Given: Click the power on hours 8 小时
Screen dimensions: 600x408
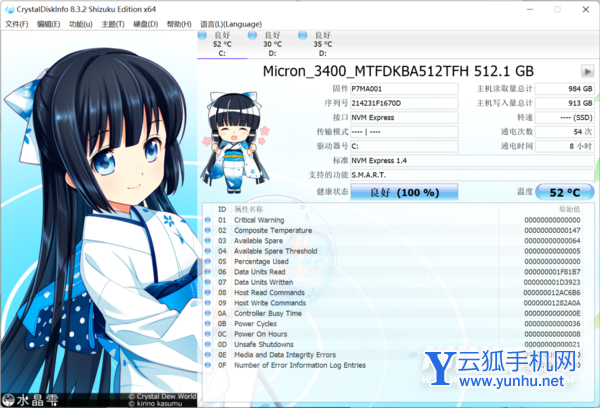Looking at the screenshot, I should click(x=565, y=146).
